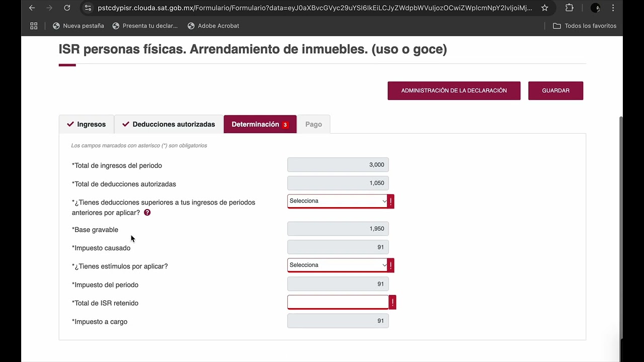
Task: Open the browser extensions puzzle icon
Action: [570, 8]
